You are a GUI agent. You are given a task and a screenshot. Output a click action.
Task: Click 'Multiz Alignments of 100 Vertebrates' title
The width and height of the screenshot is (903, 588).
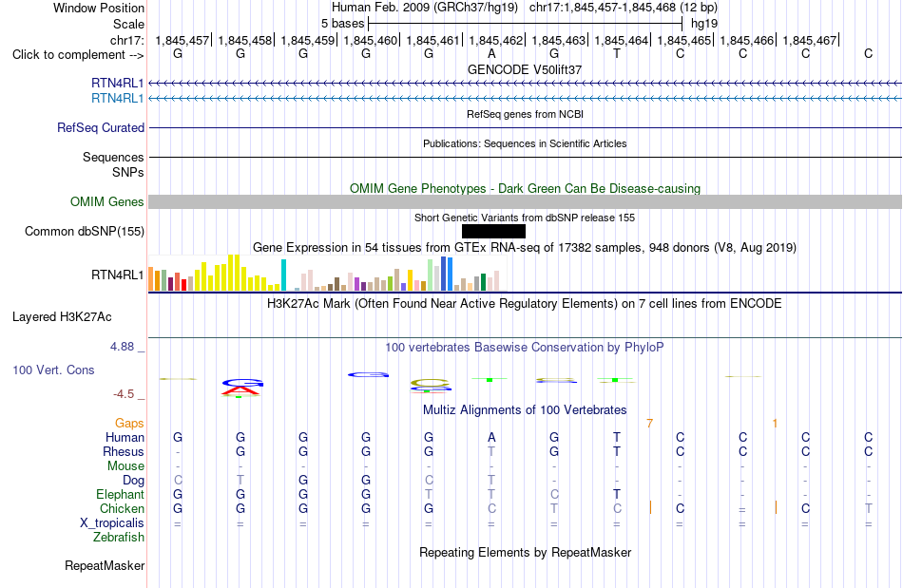[525, 409]
